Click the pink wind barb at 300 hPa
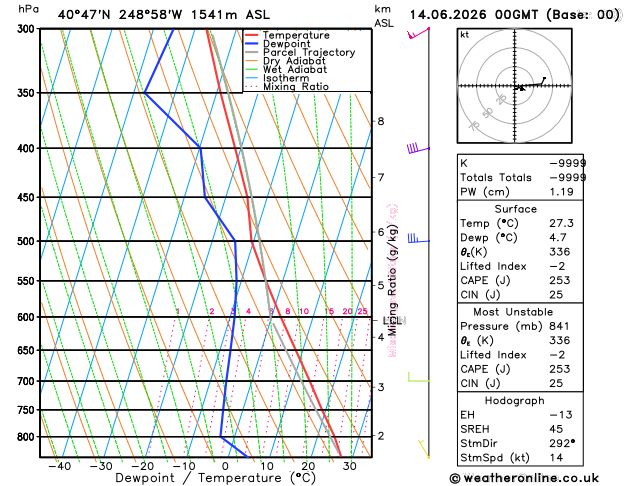This screenshot has width=629, height=486. coord(418,33)
